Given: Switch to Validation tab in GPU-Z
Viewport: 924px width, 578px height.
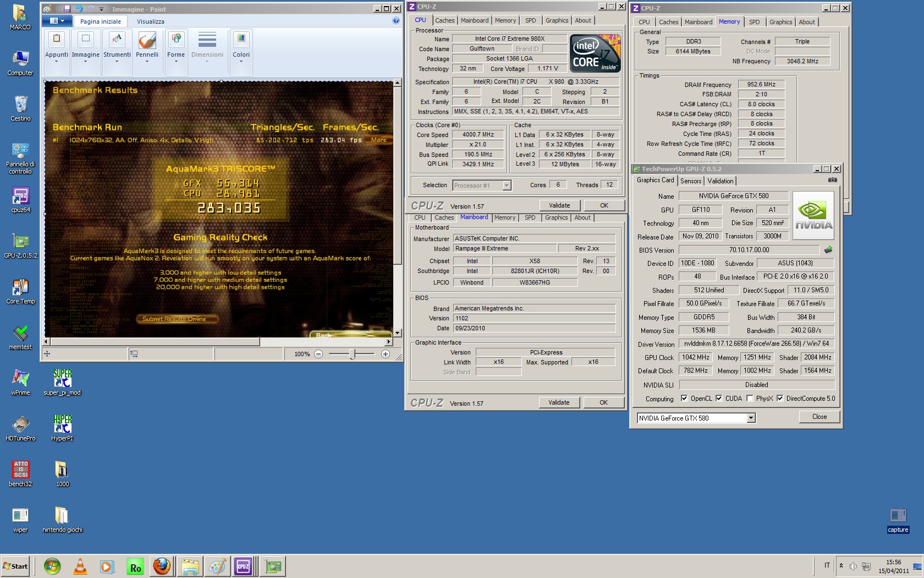Looking at the screenshot, I should tap(721, 181).
